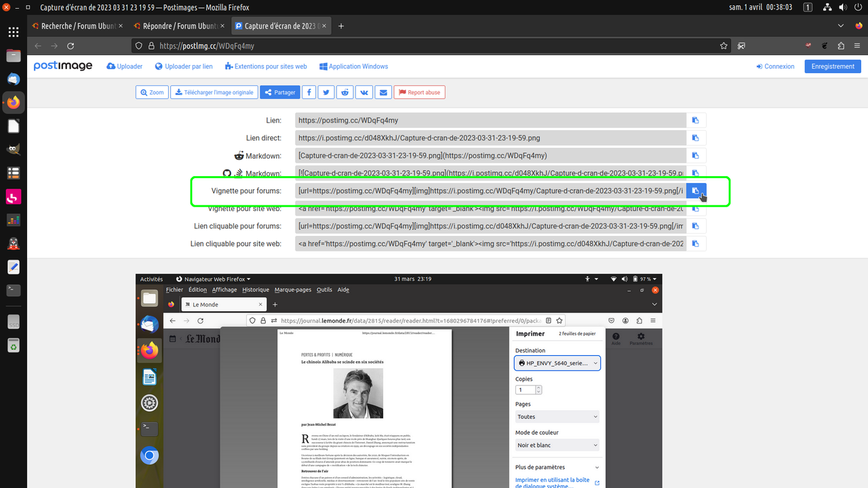This screenshot has height=488, width=868.
Task: Open the clock calendar panel
Action: 760,7
